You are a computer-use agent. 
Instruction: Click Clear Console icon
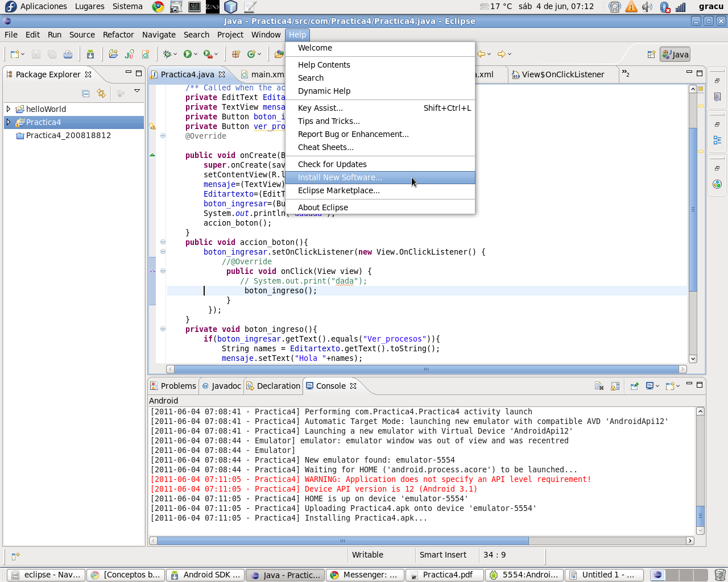point(599,386)
